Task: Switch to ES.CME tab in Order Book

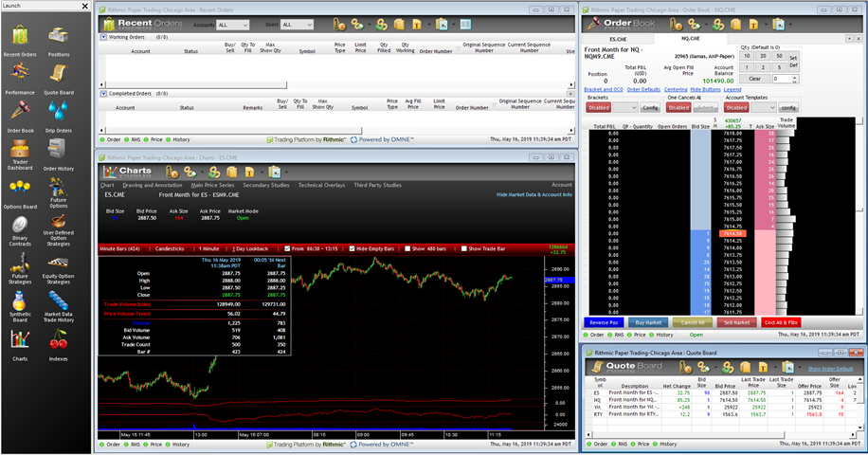Action: 619,39
